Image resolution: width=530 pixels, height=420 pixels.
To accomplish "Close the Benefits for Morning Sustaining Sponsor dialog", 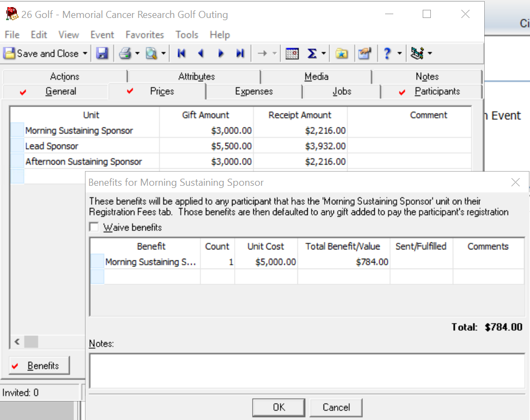I will click(515, 182).
